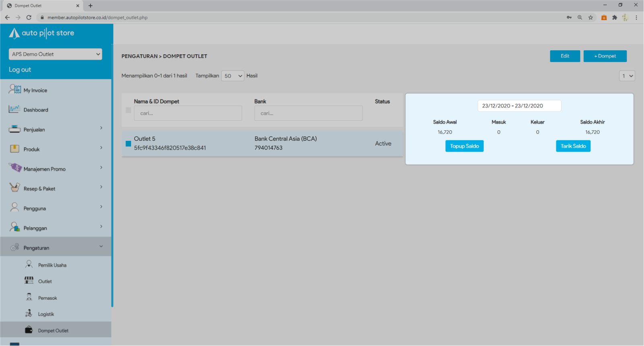Click the My Invoice sidebar icon
Image resolution: width=644 pixels, height=346 pixels.
click(14, 89)
